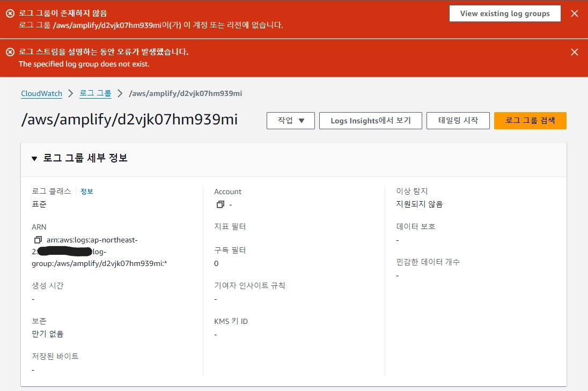Click View existing log groups
The image size is (588, 391).
coord(504,13)
